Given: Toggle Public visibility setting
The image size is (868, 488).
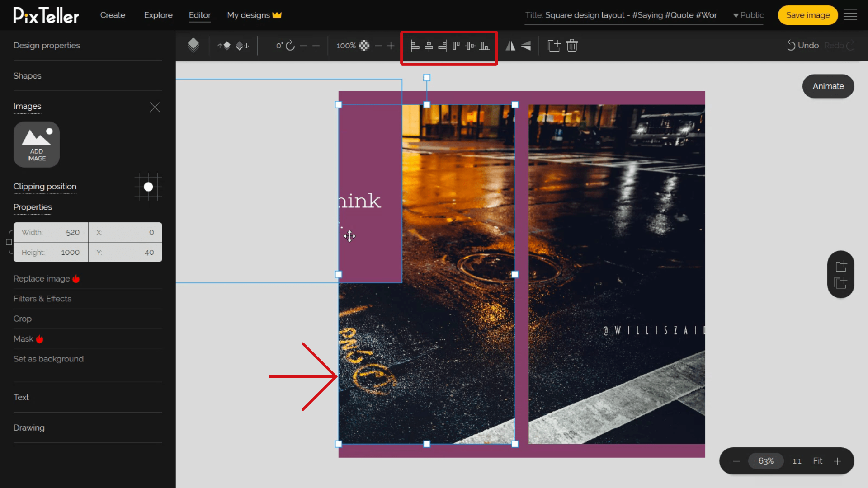Looking at the screenshot, I should (748, 15).
